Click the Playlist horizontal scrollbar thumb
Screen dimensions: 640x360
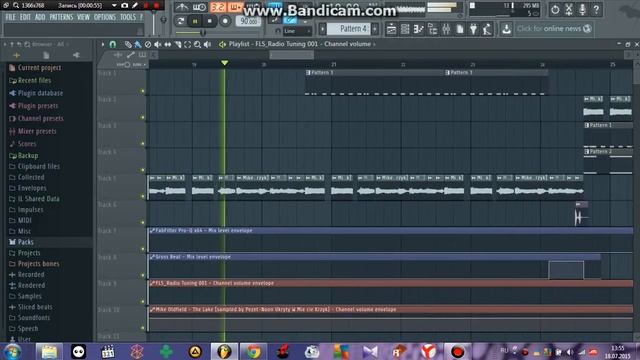[x=291, y=55]
